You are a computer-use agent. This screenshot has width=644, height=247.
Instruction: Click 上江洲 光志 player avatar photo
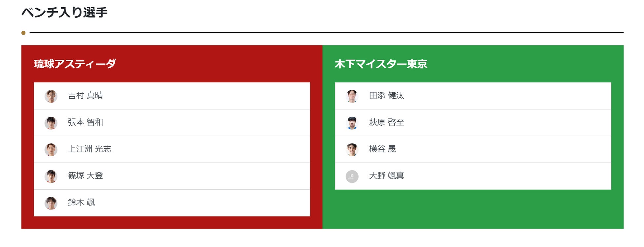51,150
